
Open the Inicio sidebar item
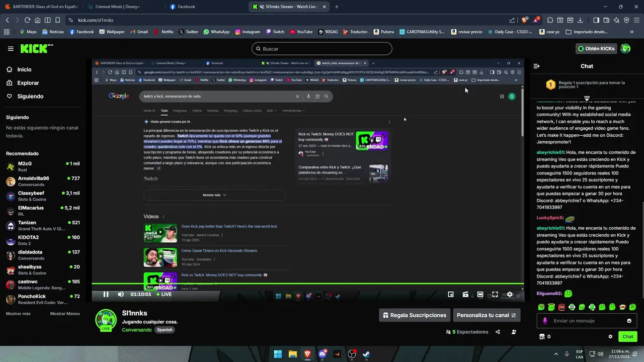24,69
